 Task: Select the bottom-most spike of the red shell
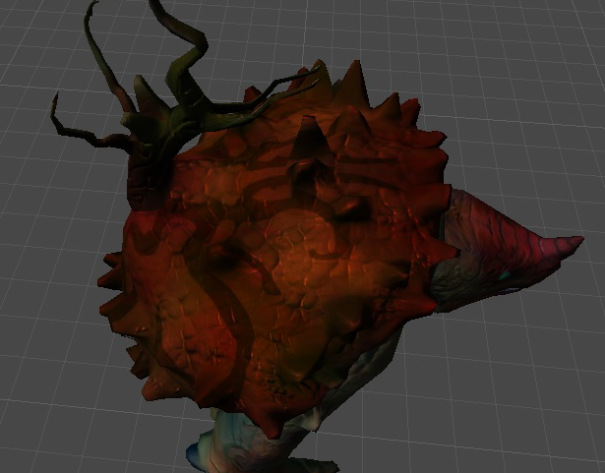(268, 425)
